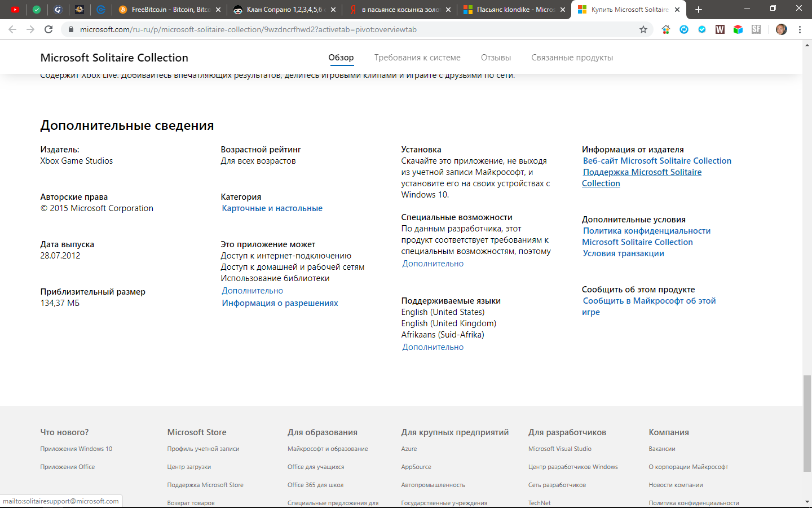Image resolution: width=812 pixels, height=508 pixels.
Task: Switch to the Отзывы tab
Action: [496, 58]
